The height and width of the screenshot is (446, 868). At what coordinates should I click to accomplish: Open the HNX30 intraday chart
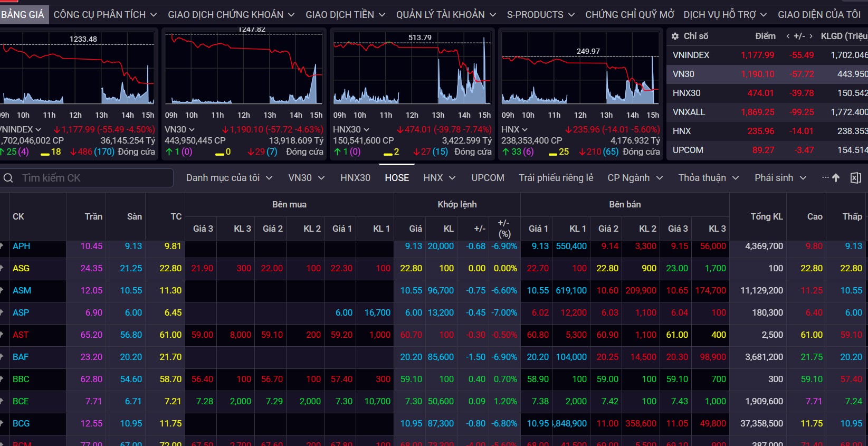[x=412, y=68]
